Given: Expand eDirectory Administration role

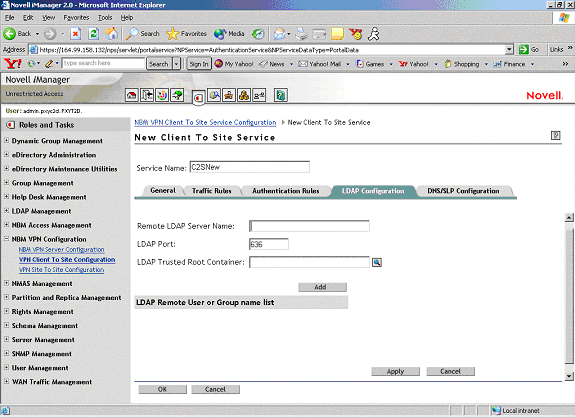Looking at the screenshot, I should coord(6,154).
